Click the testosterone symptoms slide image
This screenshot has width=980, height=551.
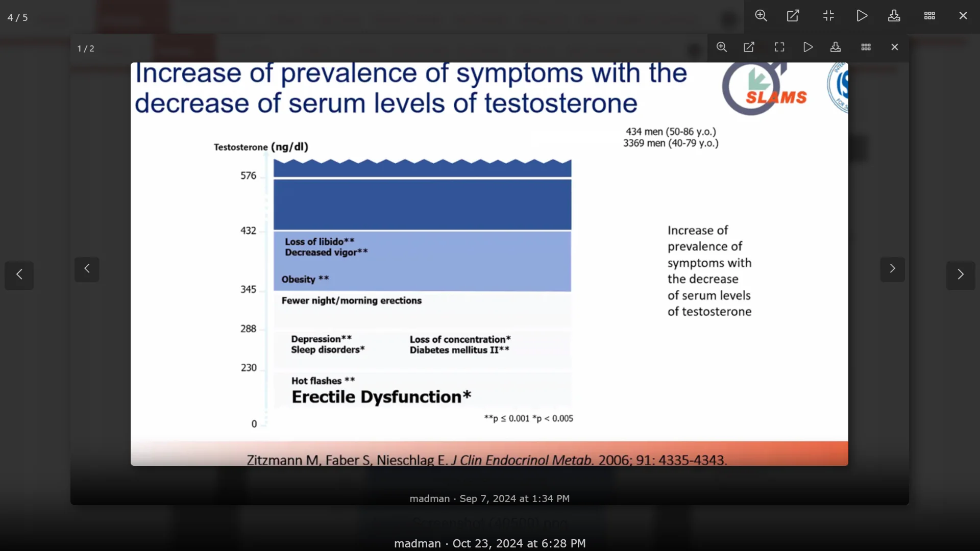tap(489, 264)
